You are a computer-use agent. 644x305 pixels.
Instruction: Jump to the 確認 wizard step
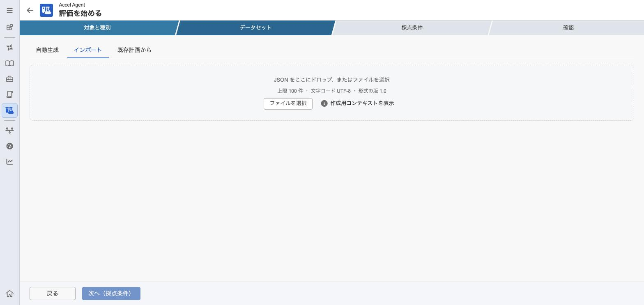pos(568,28)
